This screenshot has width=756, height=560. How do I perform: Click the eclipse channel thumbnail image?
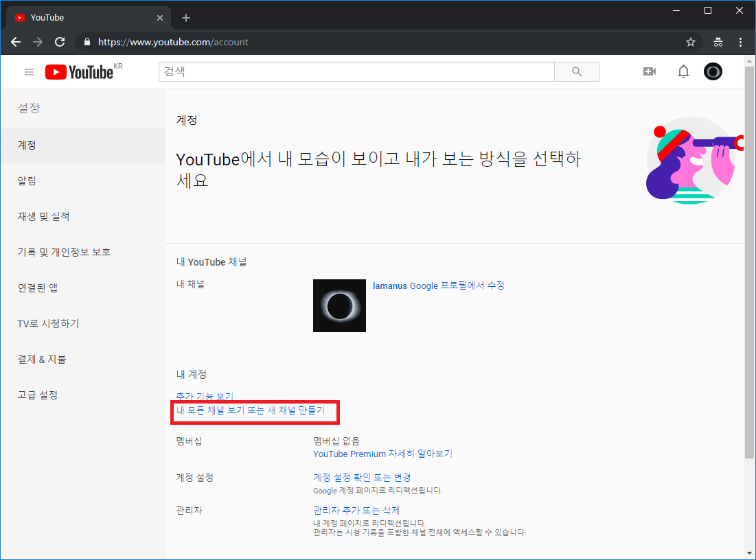339,305
